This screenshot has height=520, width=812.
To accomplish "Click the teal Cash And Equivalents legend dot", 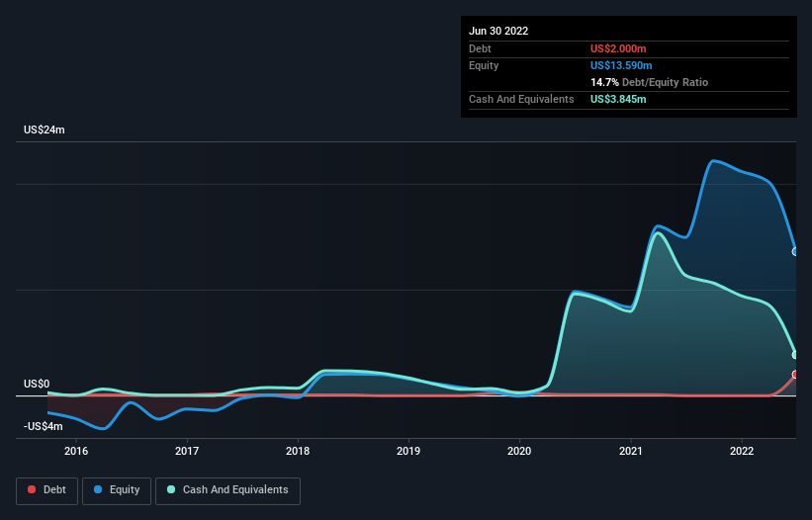I will pyautogui.click(x=171, y=489).
